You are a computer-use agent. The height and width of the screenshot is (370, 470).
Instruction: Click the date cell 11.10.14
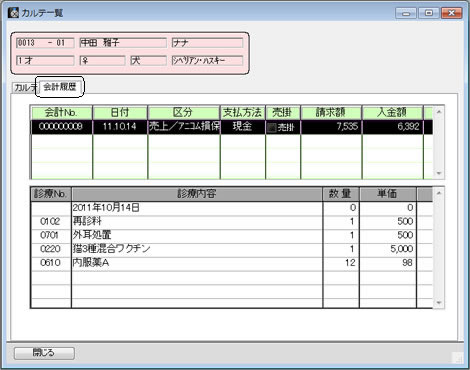[120, 127]
